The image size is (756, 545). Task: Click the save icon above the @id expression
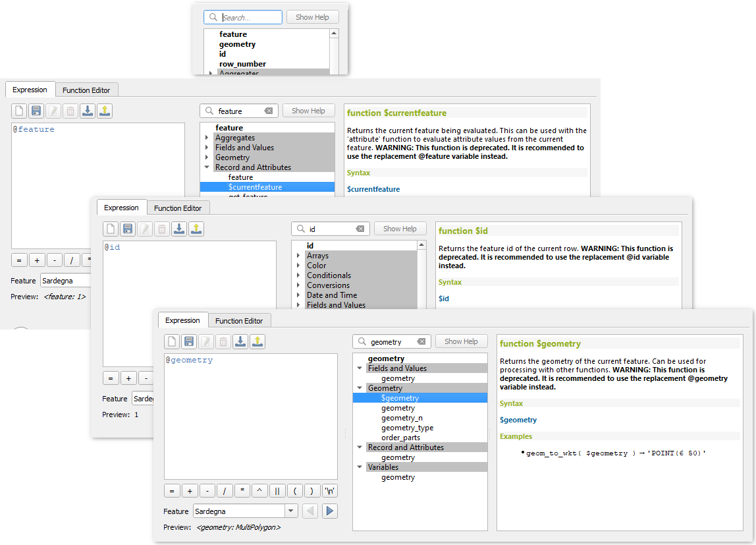click(x=128, y=229)
